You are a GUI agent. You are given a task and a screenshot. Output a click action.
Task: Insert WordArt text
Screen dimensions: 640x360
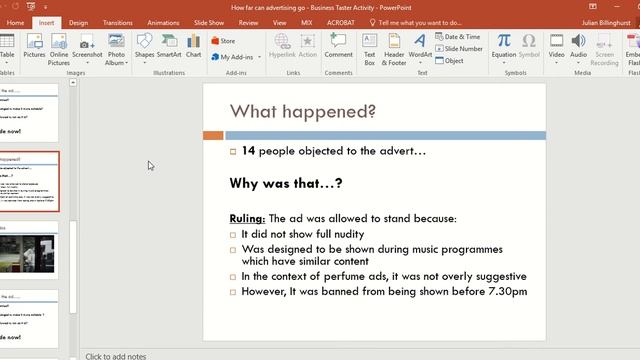[x=420, y=46]
